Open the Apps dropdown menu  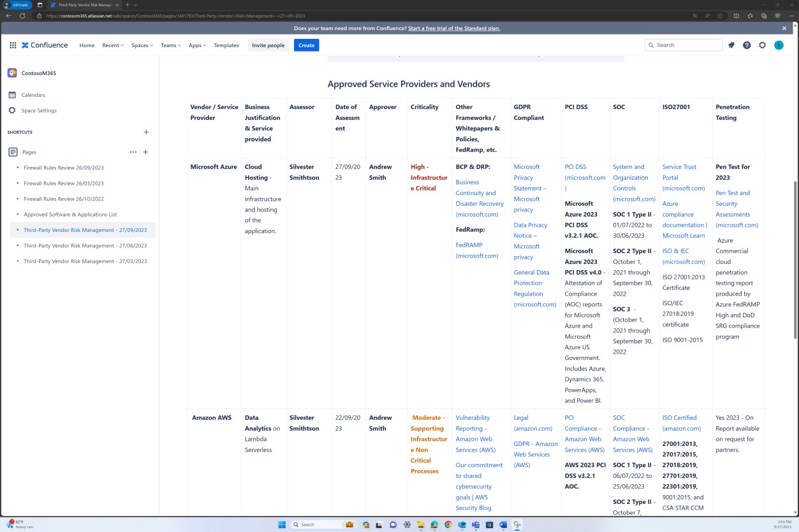[x=196, y=45]
